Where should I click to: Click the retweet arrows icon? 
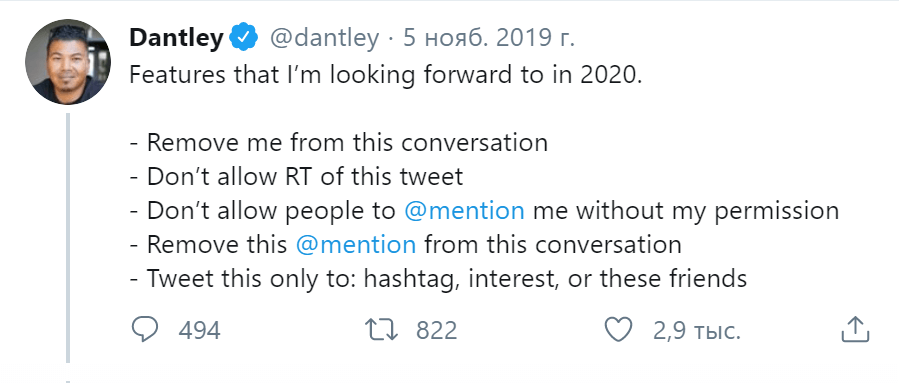point(381,331)
